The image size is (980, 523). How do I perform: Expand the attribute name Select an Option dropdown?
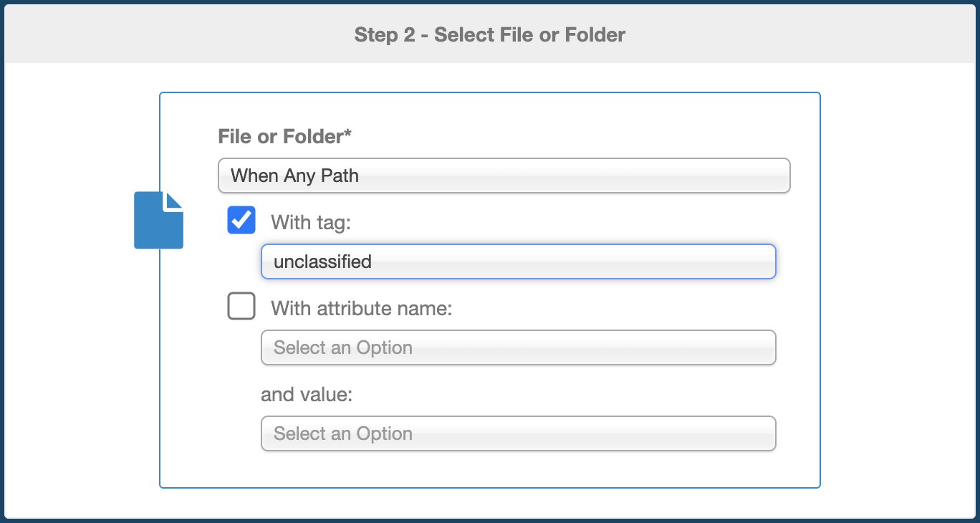coord(518,347)
